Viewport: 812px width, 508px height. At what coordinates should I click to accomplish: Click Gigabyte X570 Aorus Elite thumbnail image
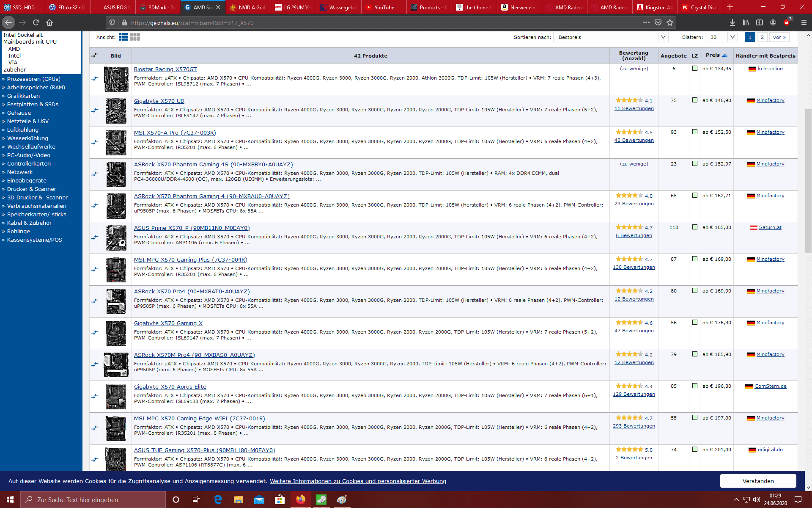[116, 397]
